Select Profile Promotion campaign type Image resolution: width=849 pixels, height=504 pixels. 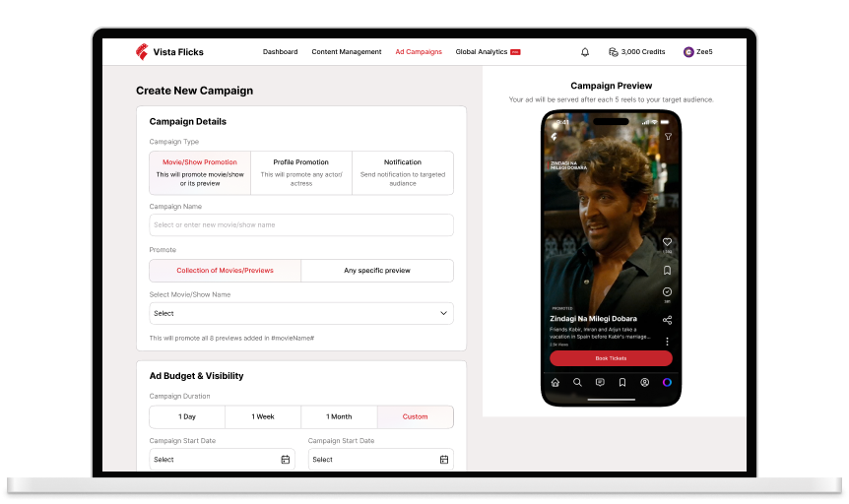pyautogui.click(x=301, y=172)
